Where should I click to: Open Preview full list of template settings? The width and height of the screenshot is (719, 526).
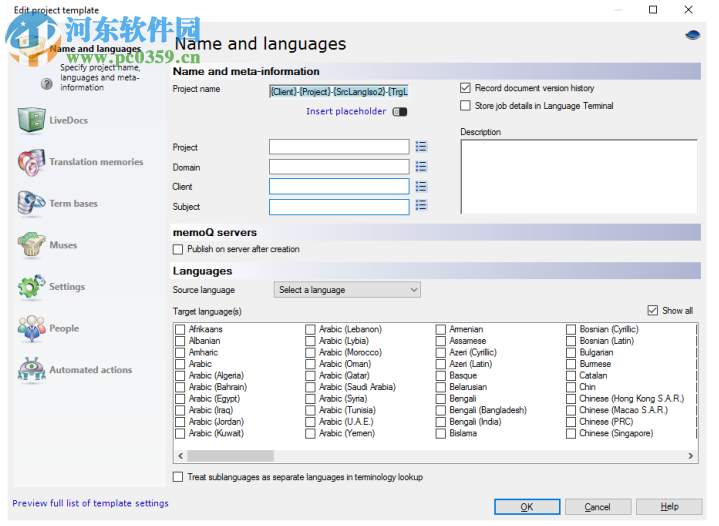pos(90,503)
